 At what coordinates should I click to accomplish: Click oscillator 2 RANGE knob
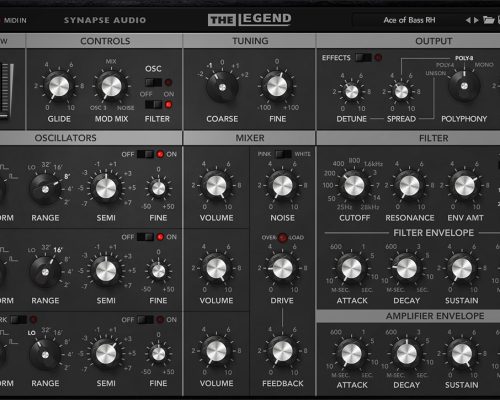coord(45,272)
